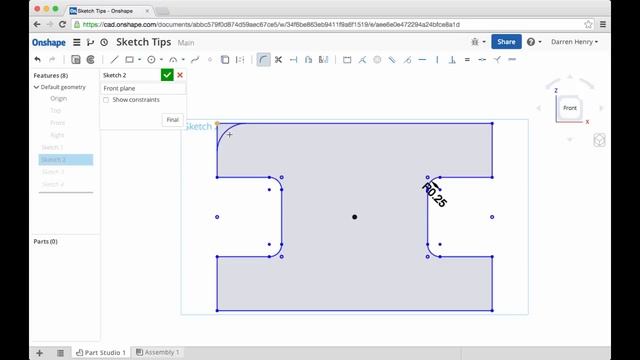Apply the Horizontal constraint tool
640x360 pixels.
[x=422, y=60]
